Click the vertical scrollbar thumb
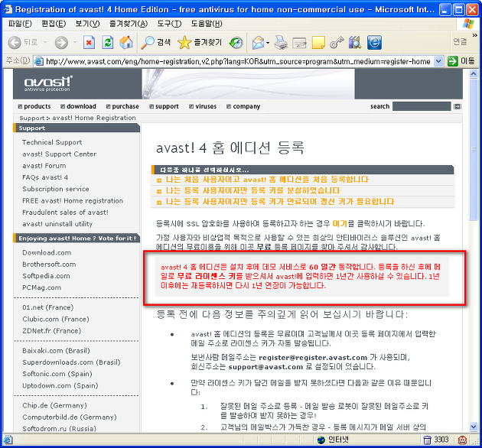482x448 pixels. 474,149
